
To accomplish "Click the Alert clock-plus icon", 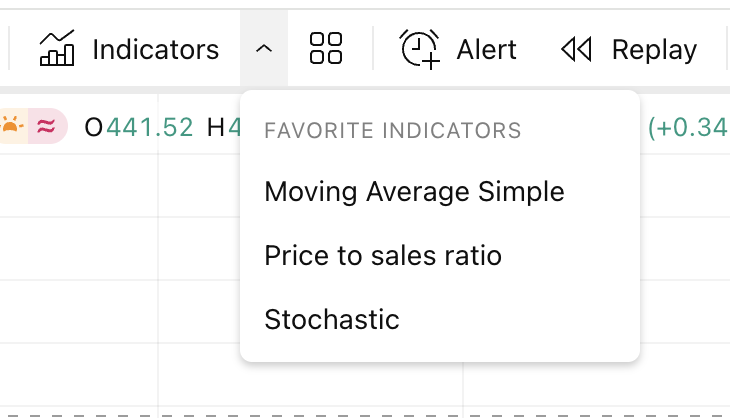I will [420, 49].
